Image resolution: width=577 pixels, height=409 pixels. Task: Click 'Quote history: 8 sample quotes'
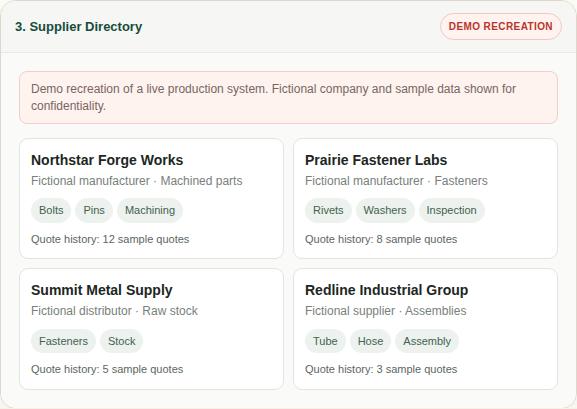coord(381,239)
